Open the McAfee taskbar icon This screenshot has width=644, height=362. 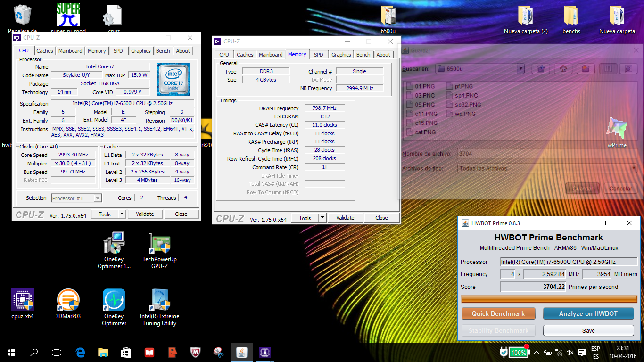tap(196, 352)
